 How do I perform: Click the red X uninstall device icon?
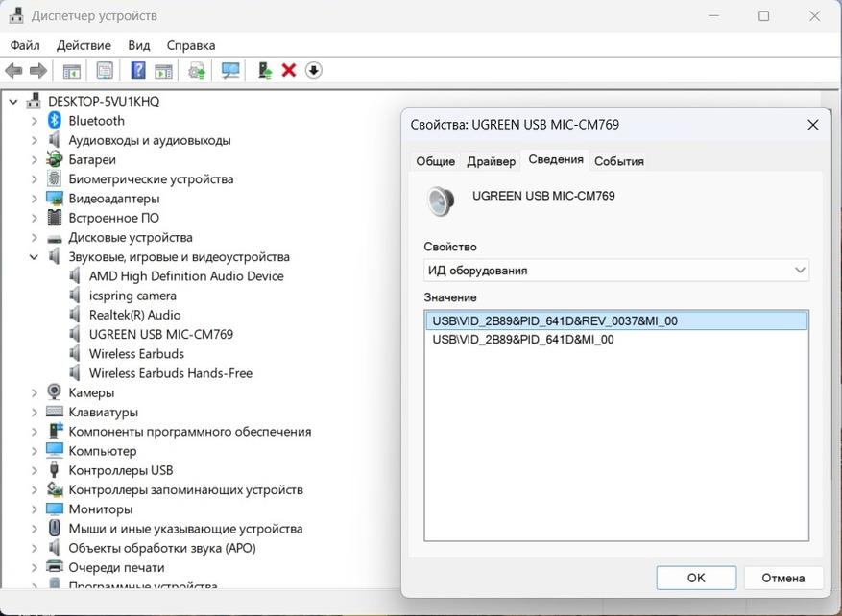288,70
